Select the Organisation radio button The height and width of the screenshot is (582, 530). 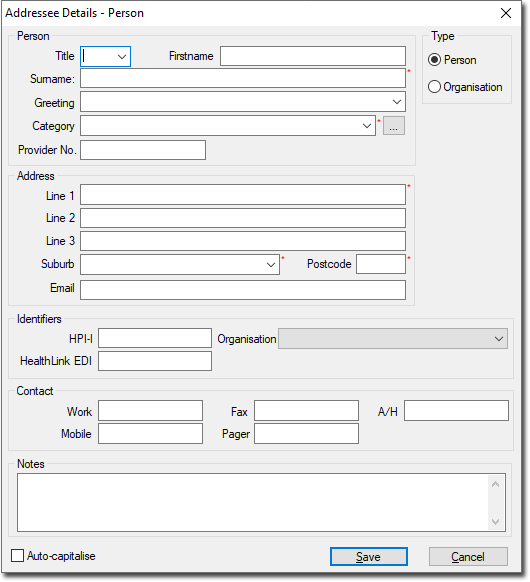(x=434, y=87)
